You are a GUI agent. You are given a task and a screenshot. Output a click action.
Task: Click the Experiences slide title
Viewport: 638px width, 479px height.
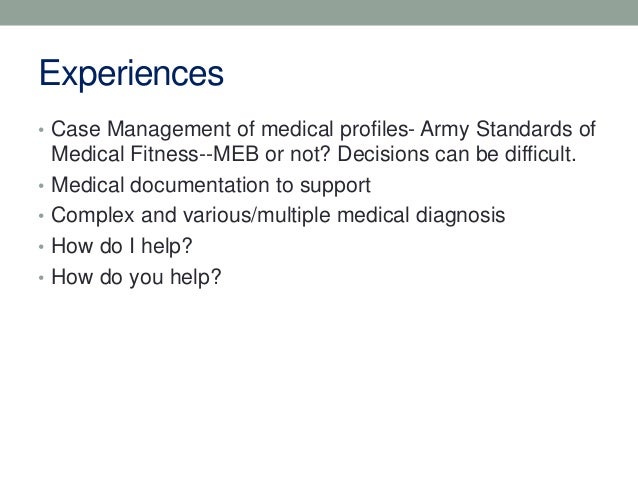coord(131,74)
